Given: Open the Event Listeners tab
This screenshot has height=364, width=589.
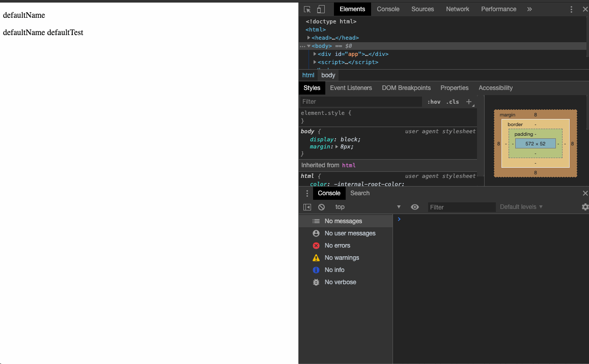Looking at the screenshot, I should pos(351,88).
